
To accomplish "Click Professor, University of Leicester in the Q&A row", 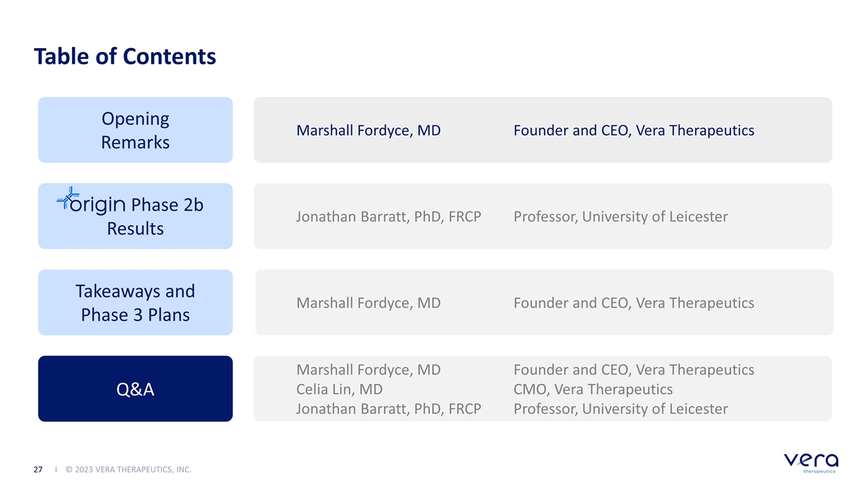I will click(x=620, y=409).
